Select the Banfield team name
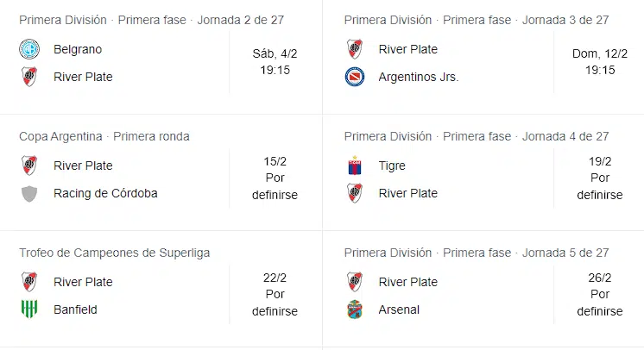This screenshot has height=350, width=644. 75,309
